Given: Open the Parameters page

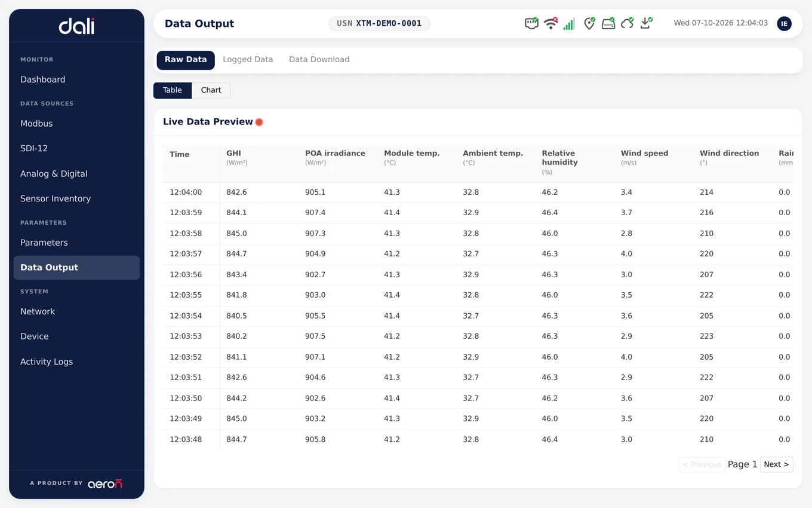Looking at the screenshot, I should [76, 243].
